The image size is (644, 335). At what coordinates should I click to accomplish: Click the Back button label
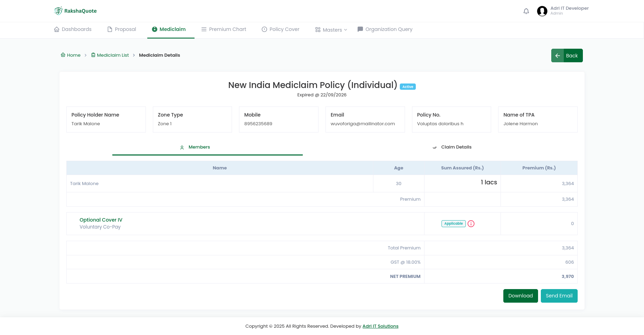click(572, 56)
